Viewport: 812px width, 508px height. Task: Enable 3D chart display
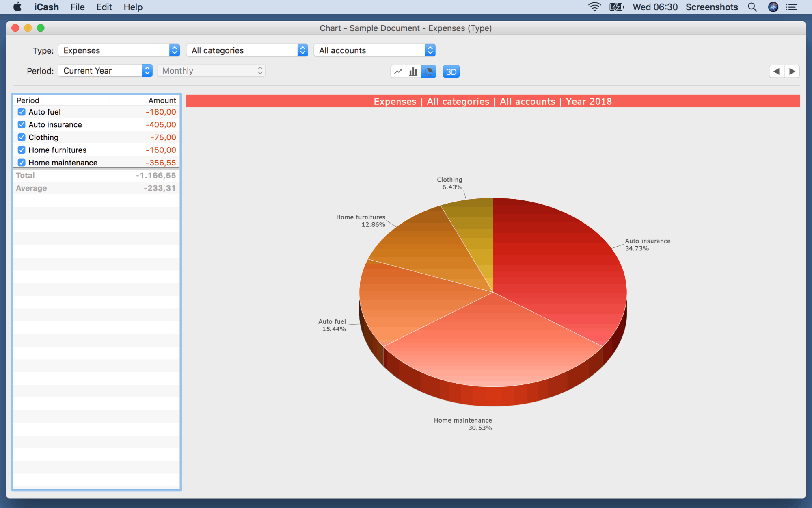450,72
